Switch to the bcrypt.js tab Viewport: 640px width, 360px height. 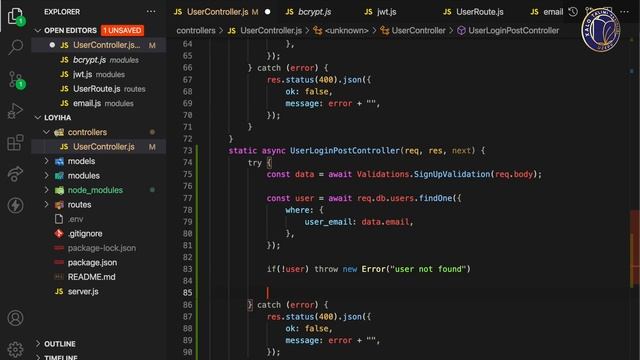point(314,12)
